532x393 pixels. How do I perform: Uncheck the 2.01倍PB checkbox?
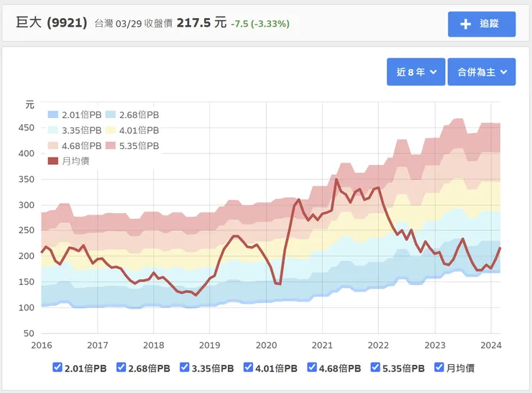click(x=58, y=368)
